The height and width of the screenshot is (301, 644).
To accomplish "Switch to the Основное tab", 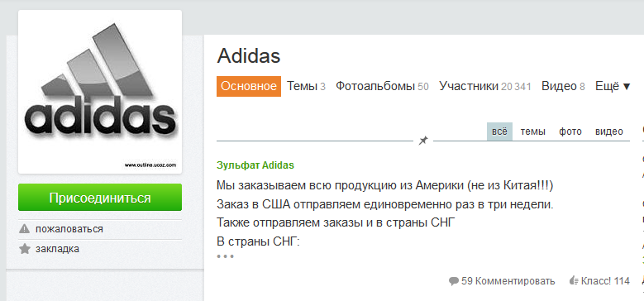I will [249, 86].
